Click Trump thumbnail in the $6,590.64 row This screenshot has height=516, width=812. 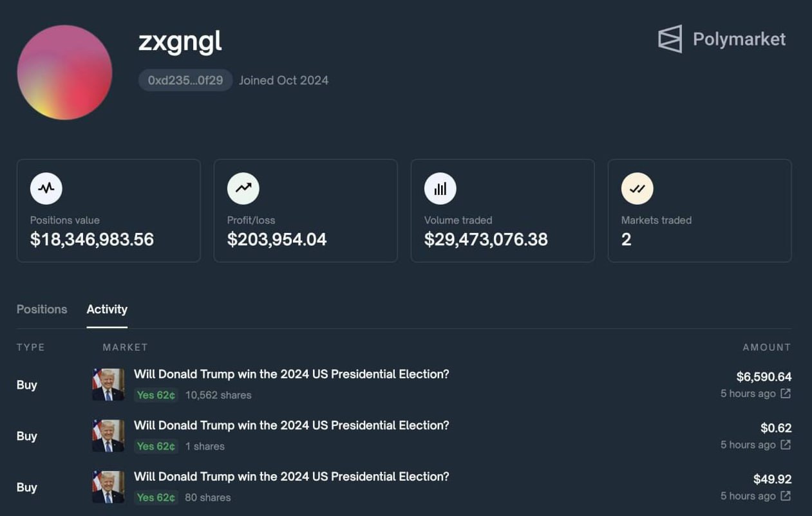(108, 385)
